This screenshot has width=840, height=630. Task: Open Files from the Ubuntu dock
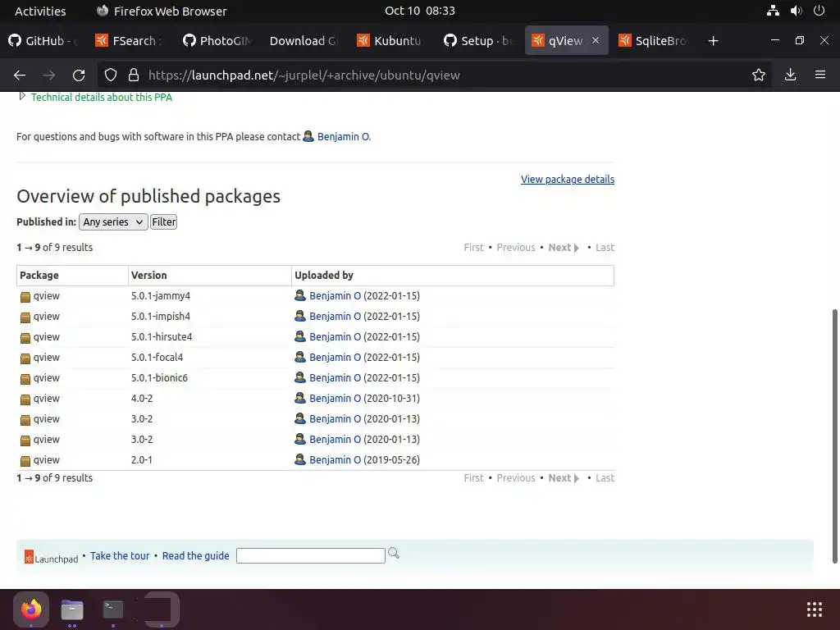coord(72,609)
